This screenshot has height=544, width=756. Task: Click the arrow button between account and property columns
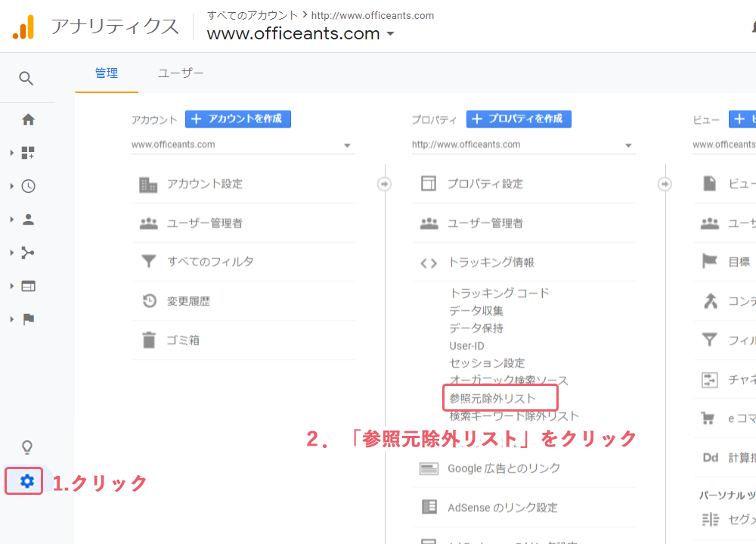click(384, 184)
